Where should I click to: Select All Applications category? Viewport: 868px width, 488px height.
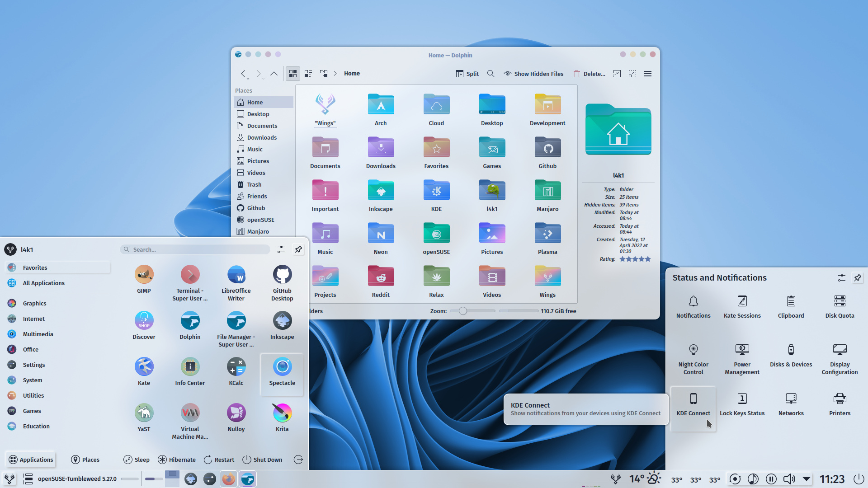(x=57, y=283)
